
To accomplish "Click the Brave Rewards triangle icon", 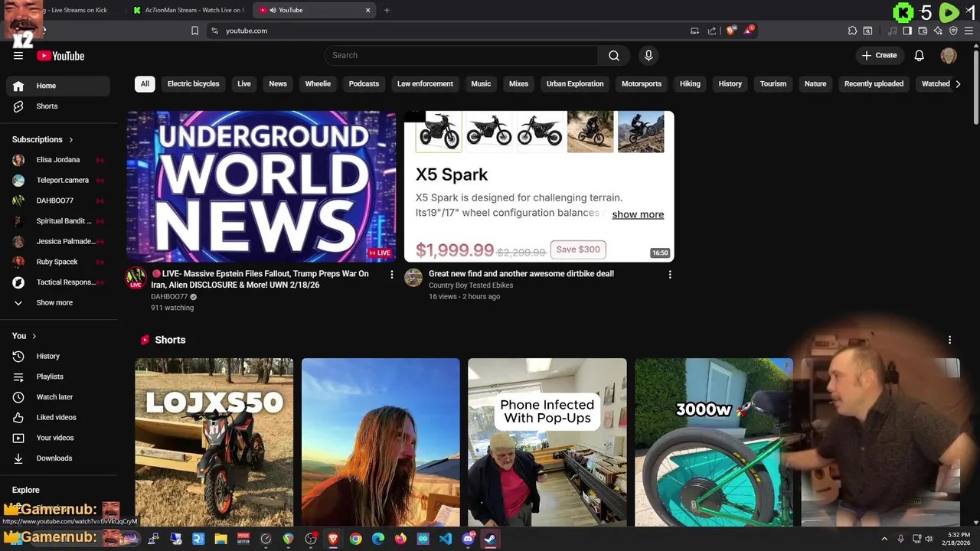I will [749, 31].
